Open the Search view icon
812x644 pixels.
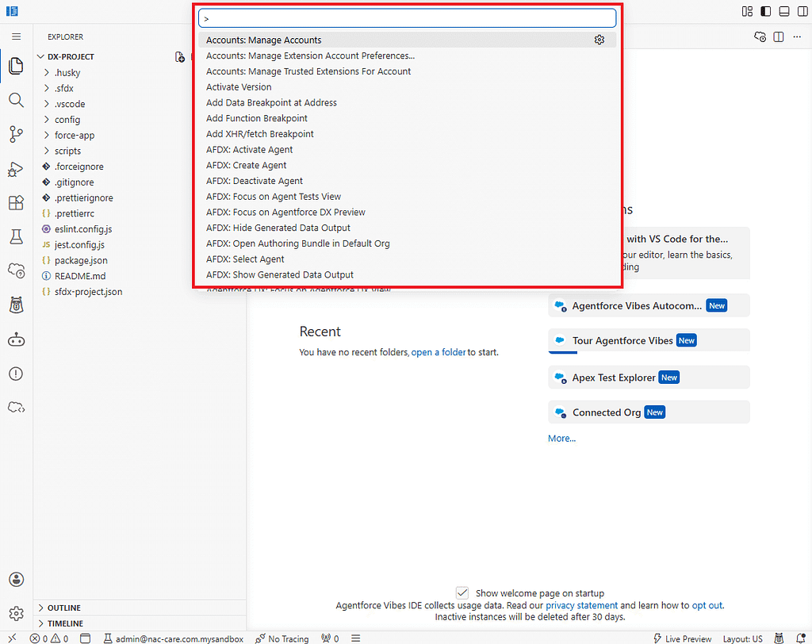pyautogui.click(x=16, y=100)
